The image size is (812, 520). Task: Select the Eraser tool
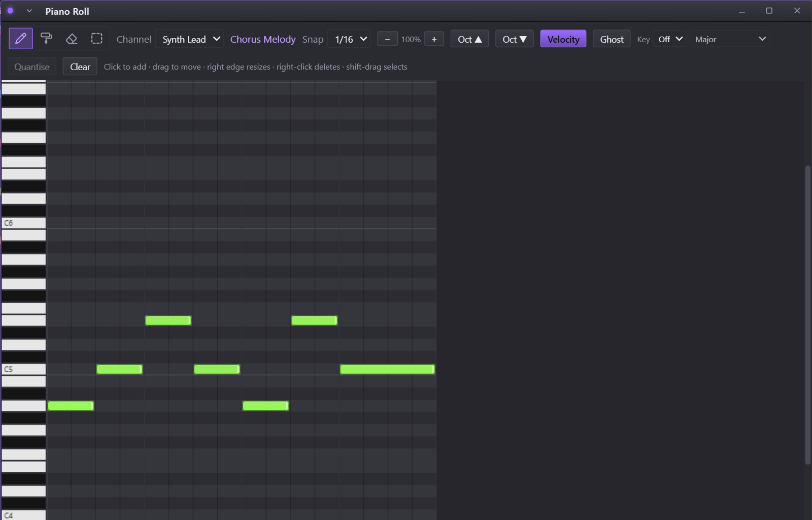click(72, 39)
